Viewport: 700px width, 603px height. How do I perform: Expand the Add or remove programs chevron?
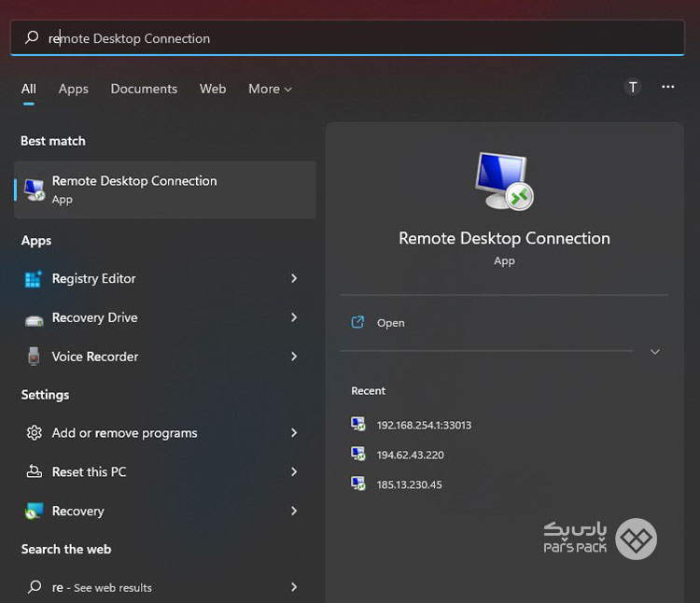pyautogui.click(x=294, y=432)
